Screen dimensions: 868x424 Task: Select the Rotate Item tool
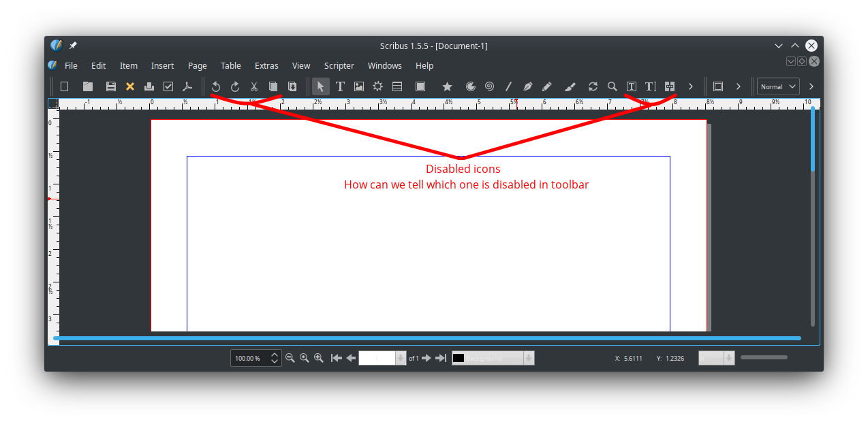593,86
